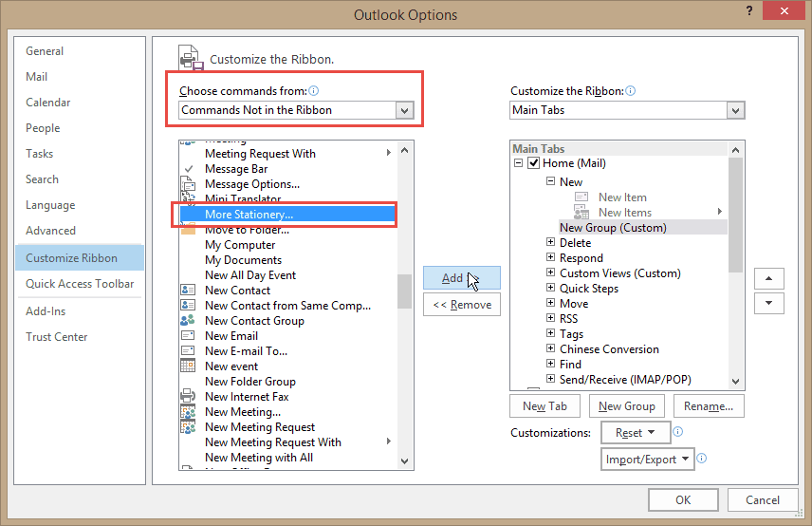This screenshot has width=812, height=526.
Task: Toggle the Home (Mail) tab checkbox
Action: click(533, 163)
